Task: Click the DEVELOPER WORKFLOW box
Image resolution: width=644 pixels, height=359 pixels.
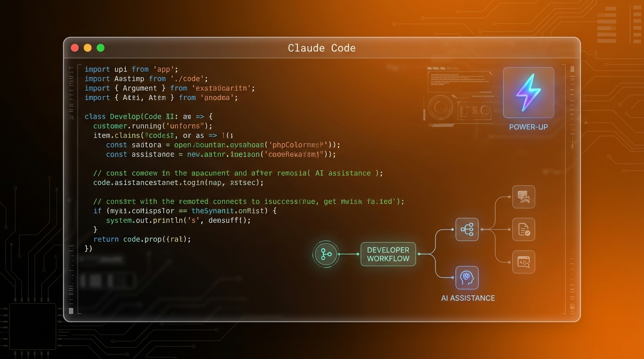Action: [388, 254]
